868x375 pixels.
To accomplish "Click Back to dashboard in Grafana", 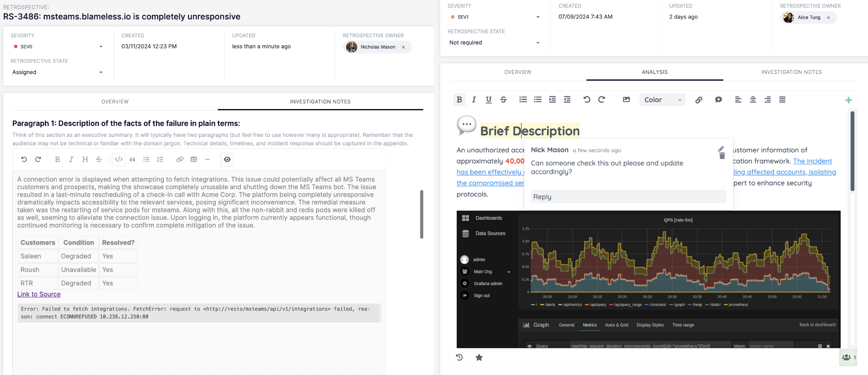I will (x=817, y=325).
